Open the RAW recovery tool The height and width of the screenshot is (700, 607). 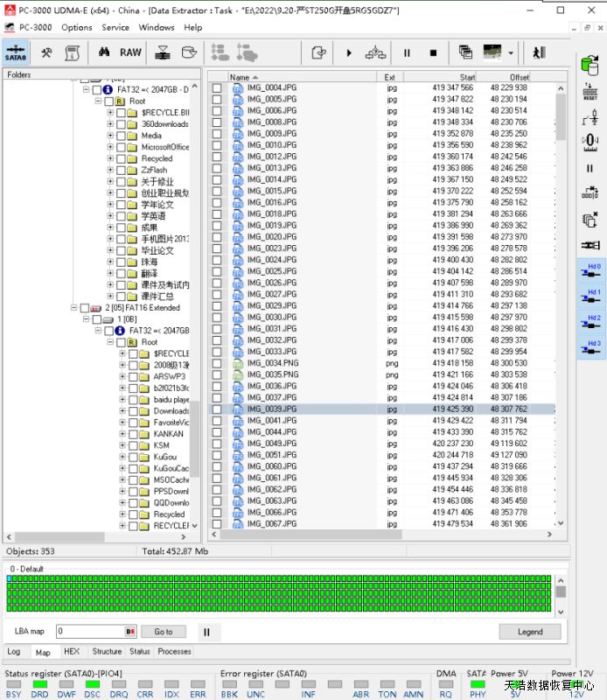pos(130,52)
